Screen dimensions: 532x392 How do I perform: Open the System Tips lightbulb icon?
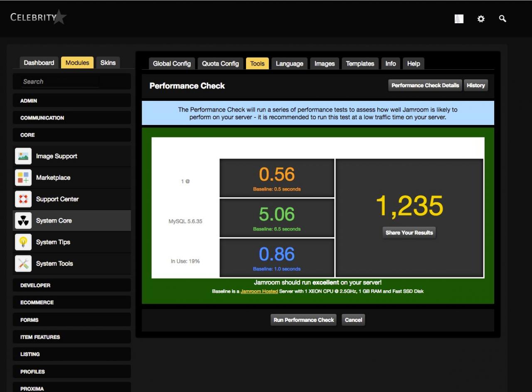(23, 242)
